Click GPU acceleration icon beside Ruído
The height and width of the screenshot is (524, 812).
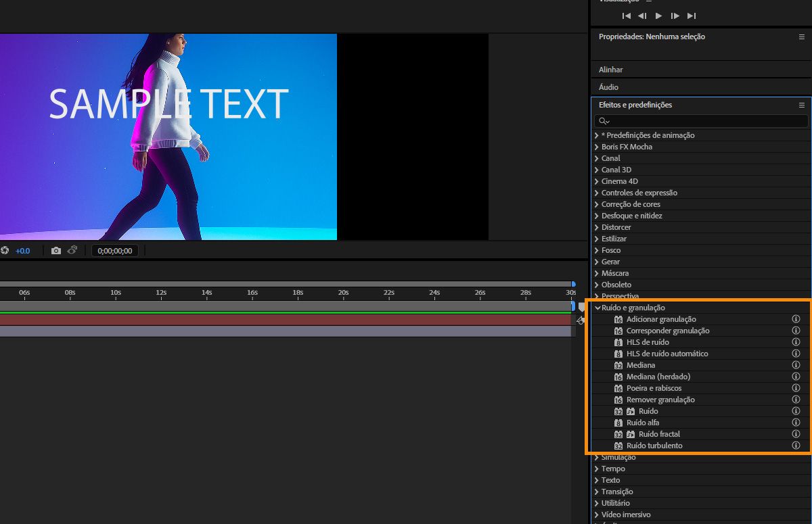pos(631,411)
